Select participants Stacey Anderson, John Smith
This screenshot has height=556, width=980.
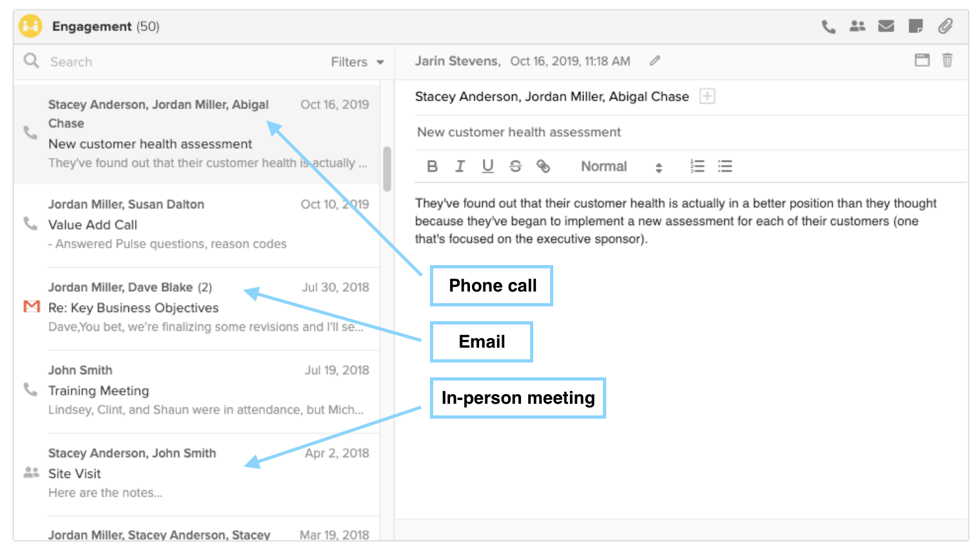click(132, 453)
